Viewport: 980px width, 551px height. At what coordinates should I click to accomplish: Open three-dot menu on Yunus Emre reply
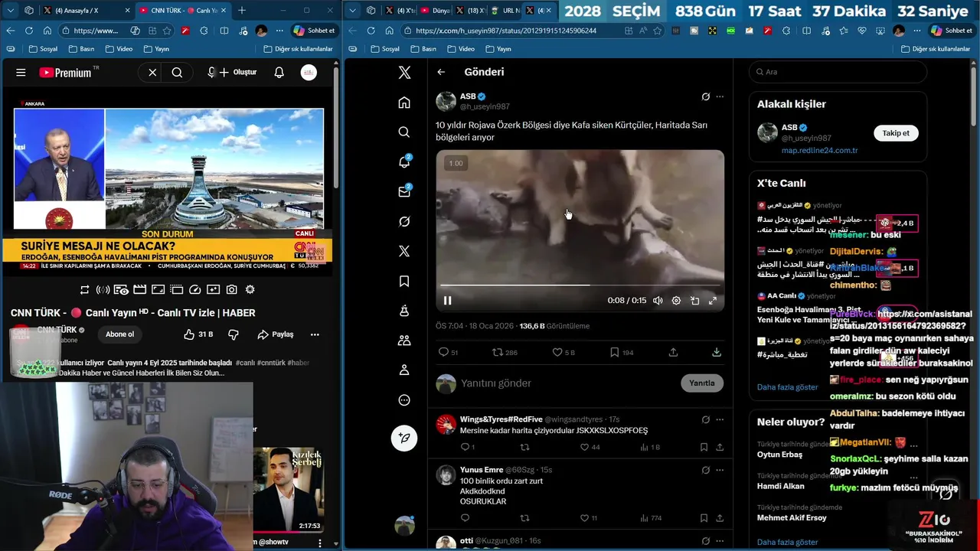pyautogui.click(x=720, y=470)
